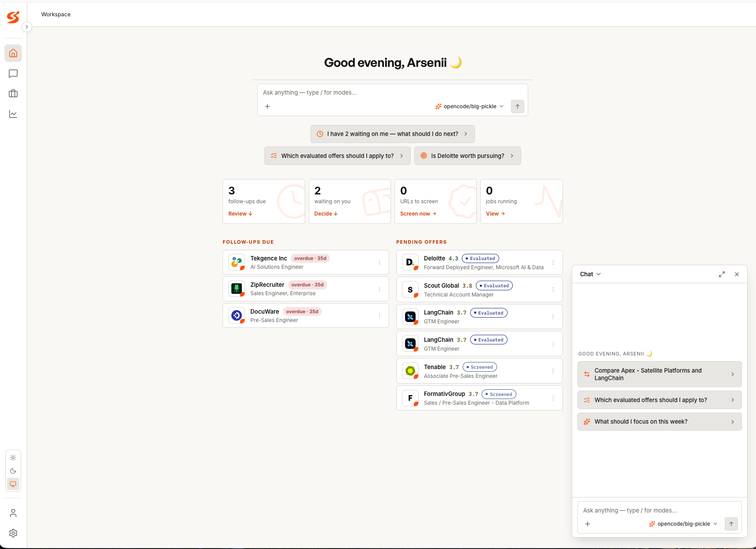This screenshot has width=756, height=549.
Task: Open FormativGroup Data Platform offer
Action: tap(479, 398)
